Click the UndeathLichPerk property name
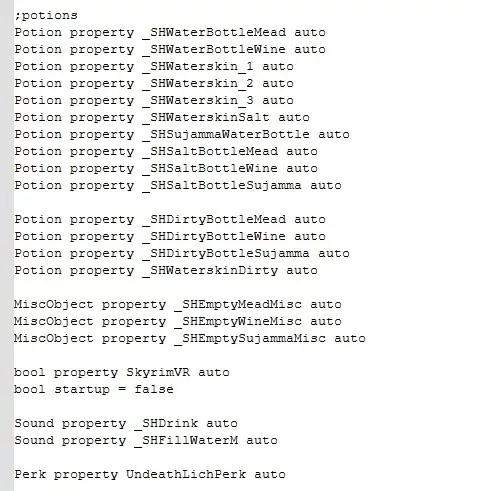The width and height of the screenshot is (479, 491). click(x=186, y=475)
